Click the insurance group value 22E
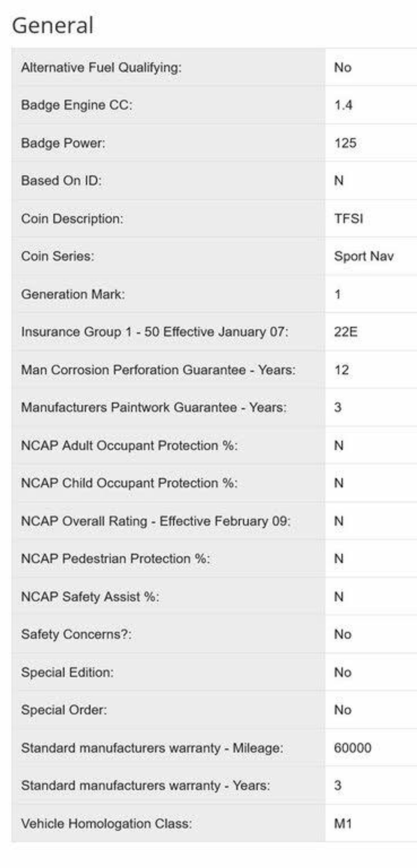This screenshot has height=868, width=417. click(x=345, y=332)
